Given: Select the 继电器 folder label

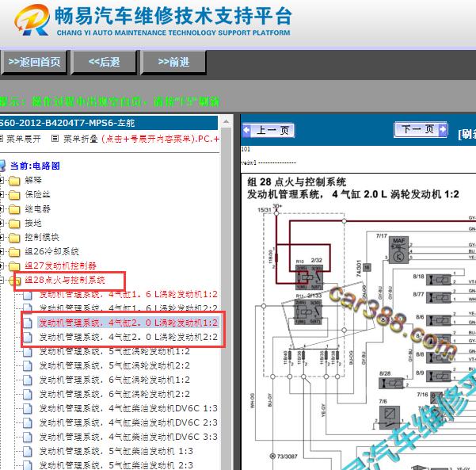Looking at the screenshot, I should (37, 208).
